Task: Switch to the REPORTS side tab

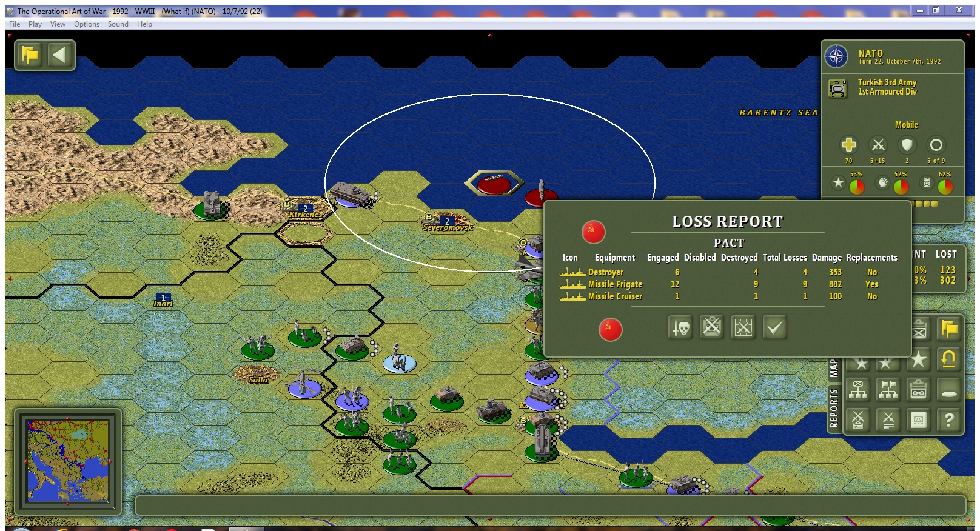Action: point(833,408)
